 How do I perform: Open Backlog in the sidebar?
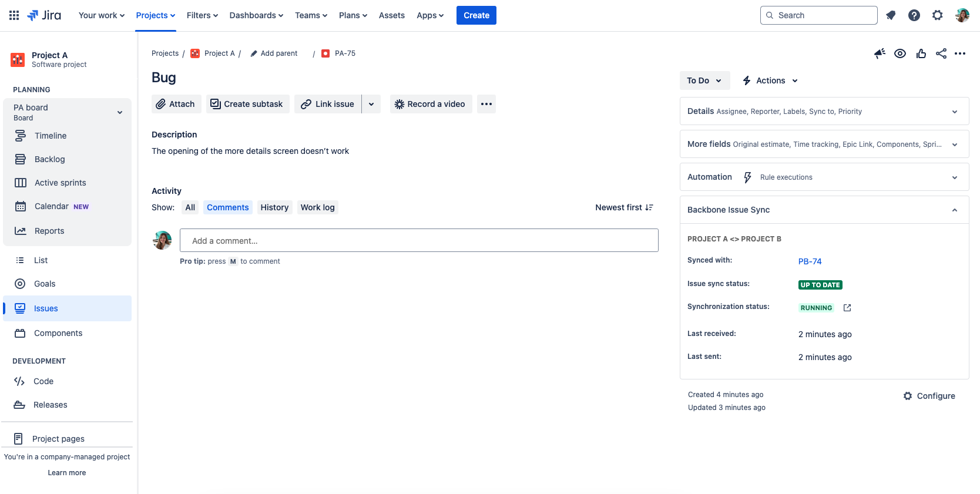click(49, 159)
